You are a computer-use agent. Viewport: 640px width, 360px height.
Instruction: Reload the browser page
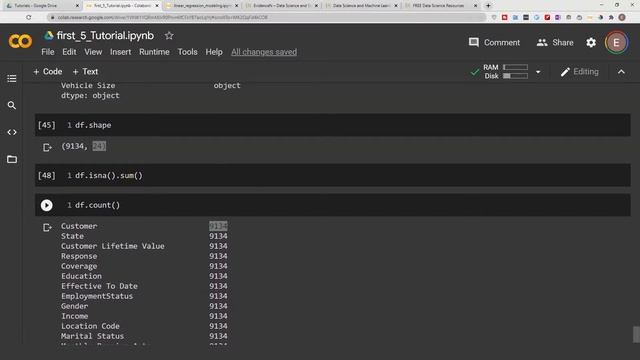29,18
